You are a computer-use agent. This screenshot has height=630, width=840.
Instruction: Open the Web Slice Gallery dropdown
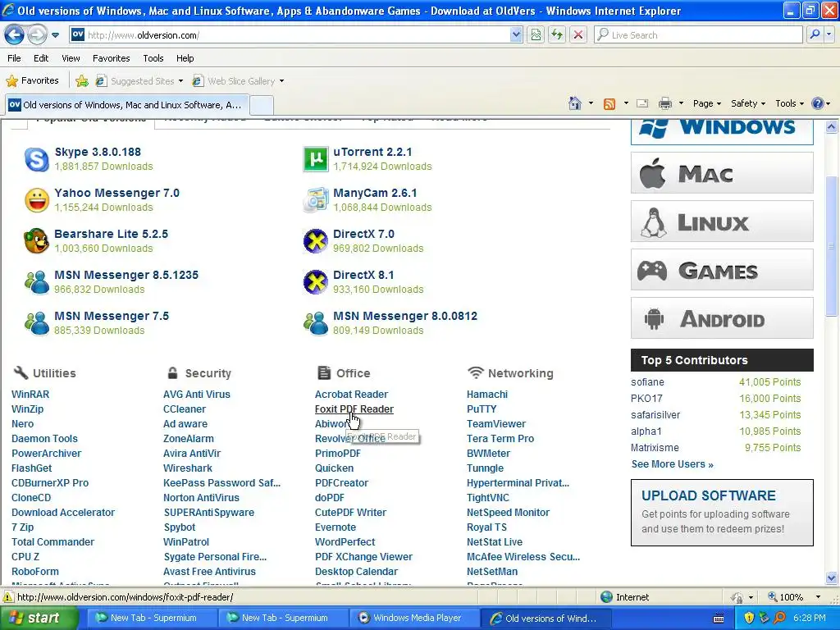click(239, 81)
